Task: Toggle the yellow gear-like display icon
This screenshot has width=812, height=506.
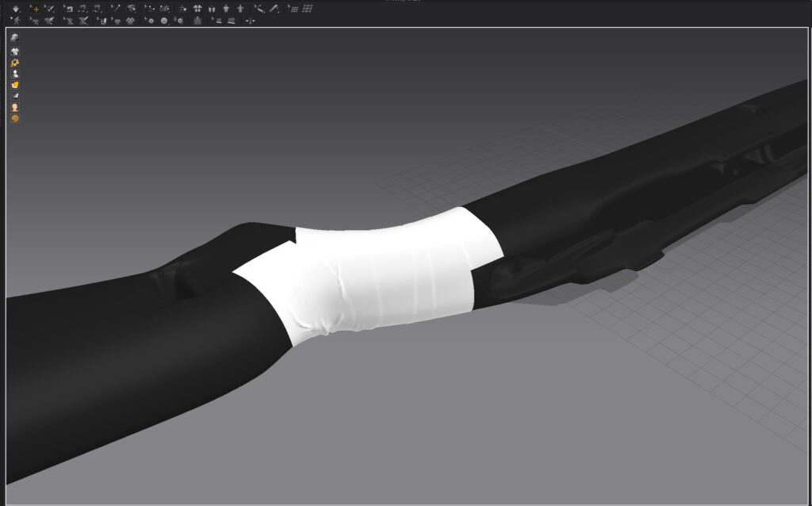Action: tap(14, 63)
